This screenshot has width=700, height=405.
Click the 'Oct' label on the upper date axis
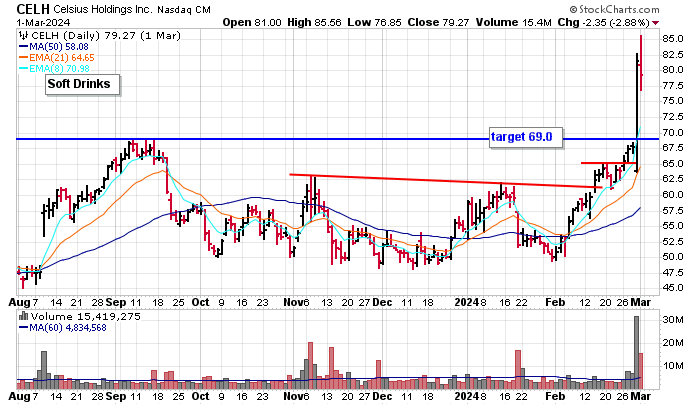pyautogui.click(x=200, y=302)
